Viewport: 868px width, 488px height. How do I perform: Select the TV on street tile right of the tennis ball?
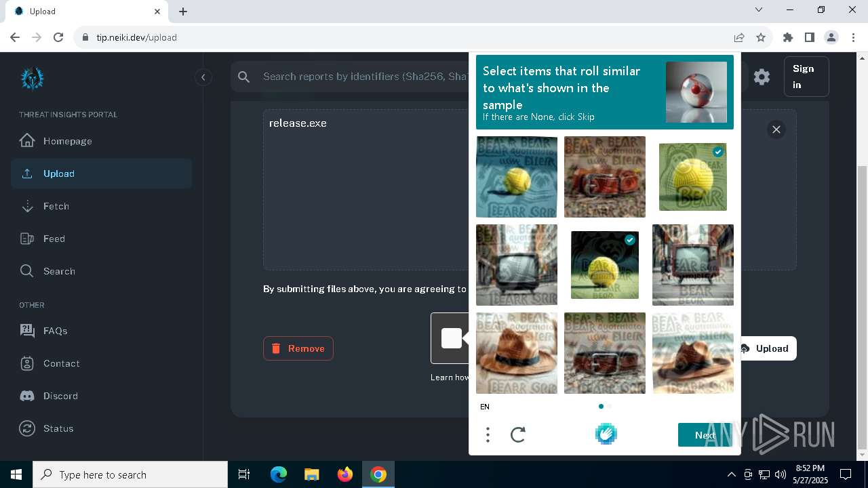tap(693, 265)
